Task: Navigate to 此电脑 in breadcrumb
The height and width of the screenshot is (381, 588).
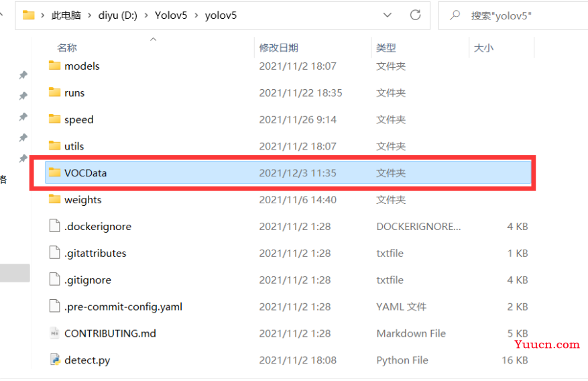Action: 66,15
